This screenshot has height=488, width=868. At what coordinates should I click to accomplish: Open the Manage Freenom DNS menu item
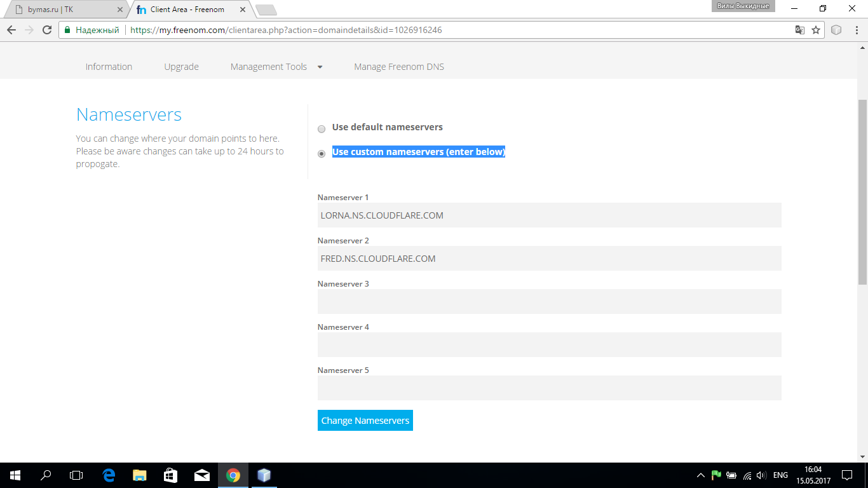tap(398, 67)
